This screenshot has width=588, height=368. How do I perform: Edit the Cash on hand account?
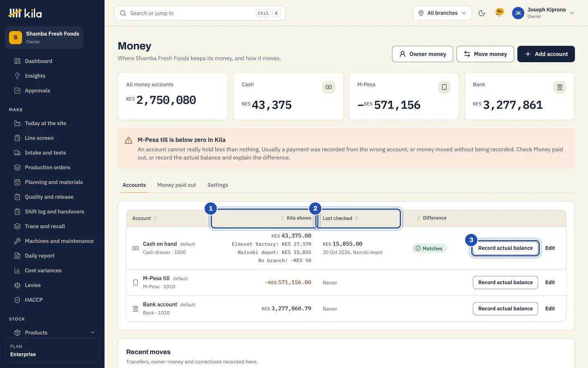pyautogui.click(x=550, y=248)
